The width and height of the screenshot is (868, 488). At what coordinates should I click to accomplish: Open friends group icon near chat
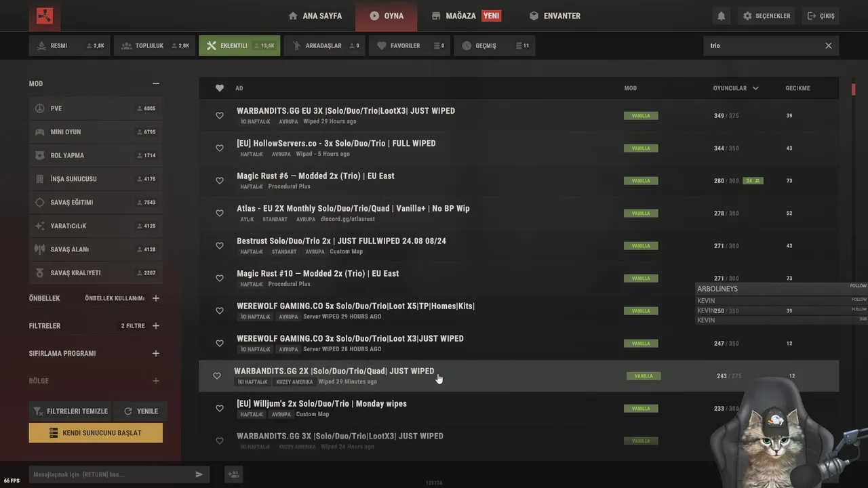point(234,474)
